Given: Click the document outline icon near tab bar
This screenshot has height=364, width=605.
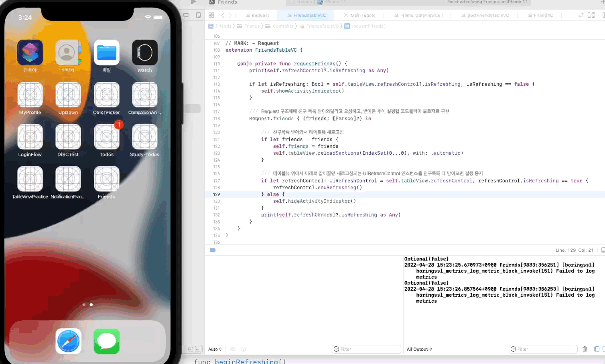Looking at the screenshot, I should click(198, 15).
